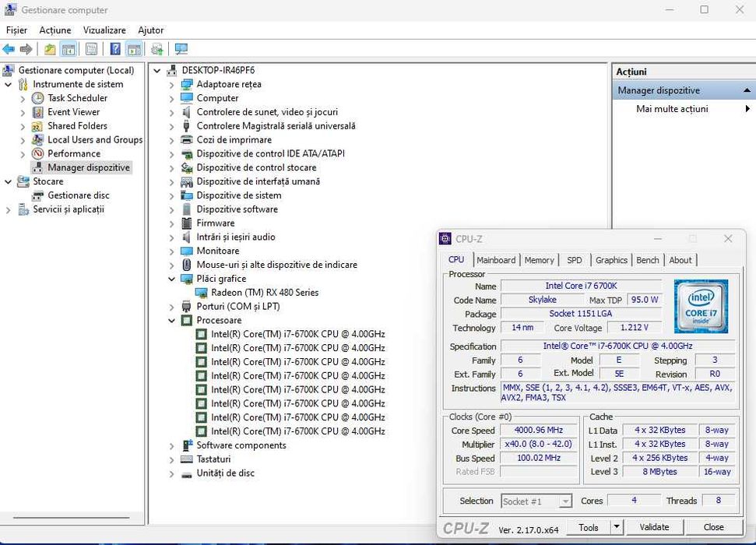Open the Fișier menu

point(16,30)
